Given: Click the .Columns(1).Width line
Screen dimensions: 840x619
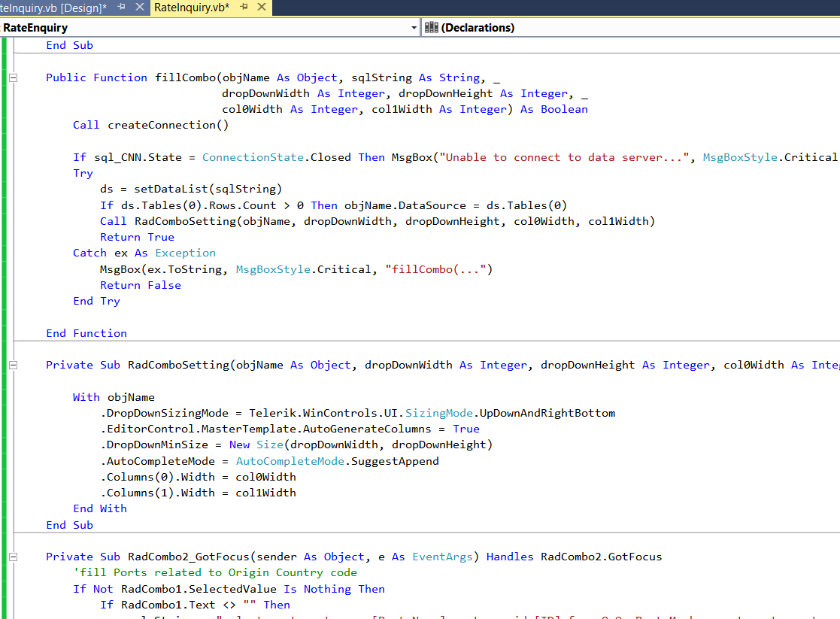Looking at the screenshot, I should 199,493.
